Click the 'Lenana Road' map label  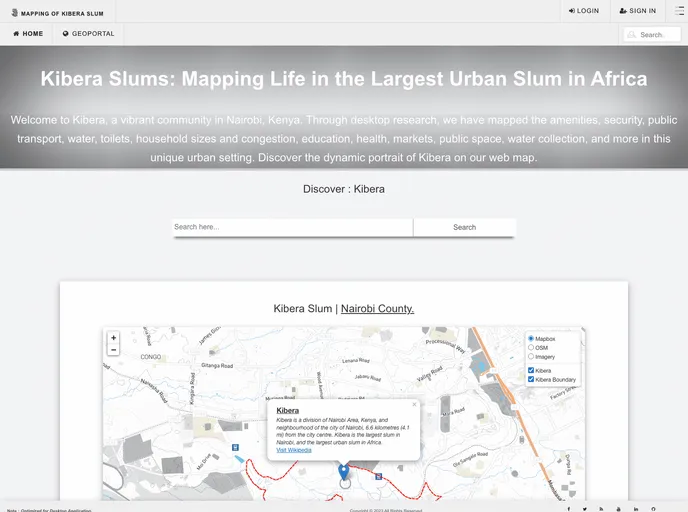356,360
